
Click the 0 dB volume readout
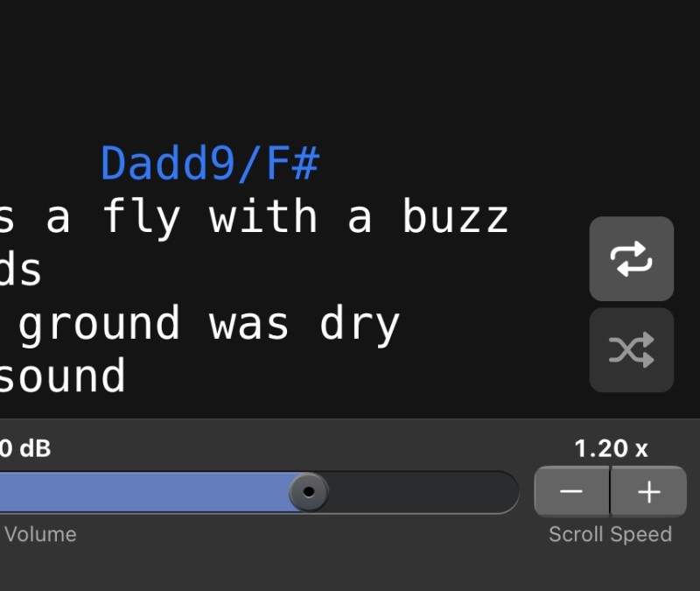[24, 449]
